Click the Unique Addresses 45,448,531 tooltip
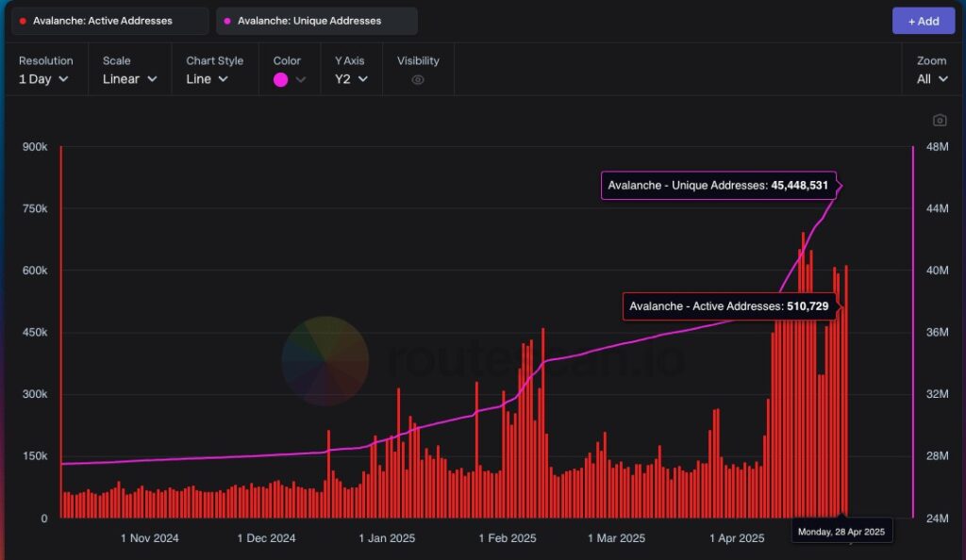 click(718, 185)
